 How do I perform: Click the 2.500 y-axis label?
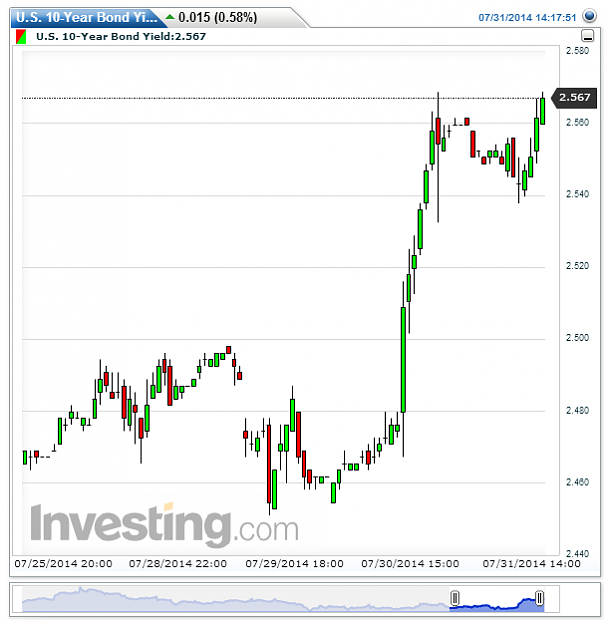pyautogui.click(x=577, y=338)
